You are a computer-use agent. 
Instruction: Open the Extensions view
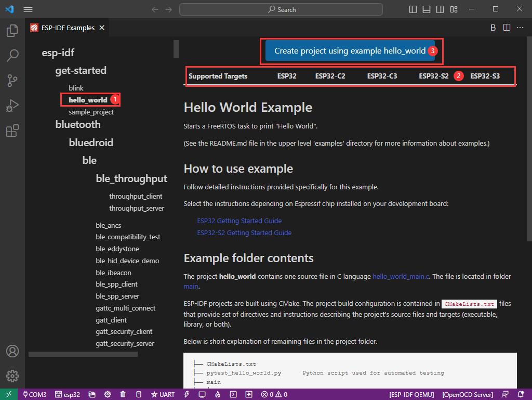pos(12,131)
